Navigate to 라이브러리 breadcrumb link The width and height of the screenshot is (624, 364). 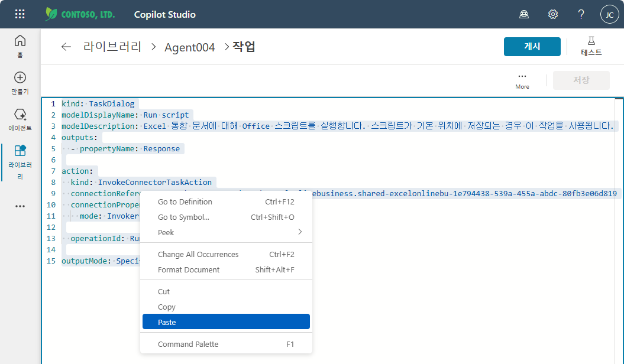click(112, 47)
